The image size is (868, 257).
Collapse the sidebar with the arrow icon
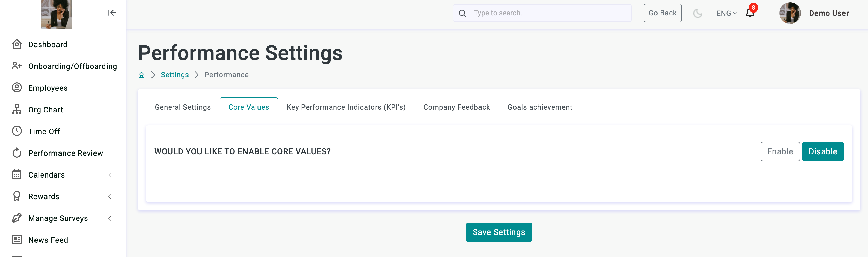coord(112,13)
